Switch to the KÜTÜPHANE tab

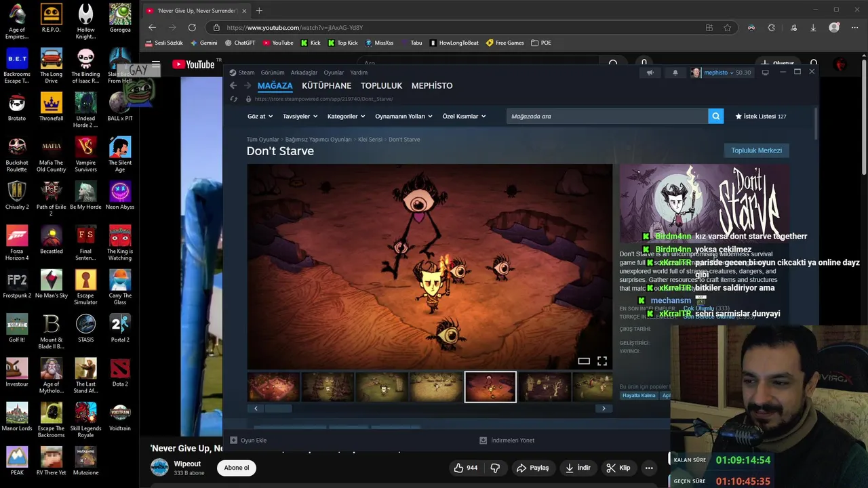326,85
